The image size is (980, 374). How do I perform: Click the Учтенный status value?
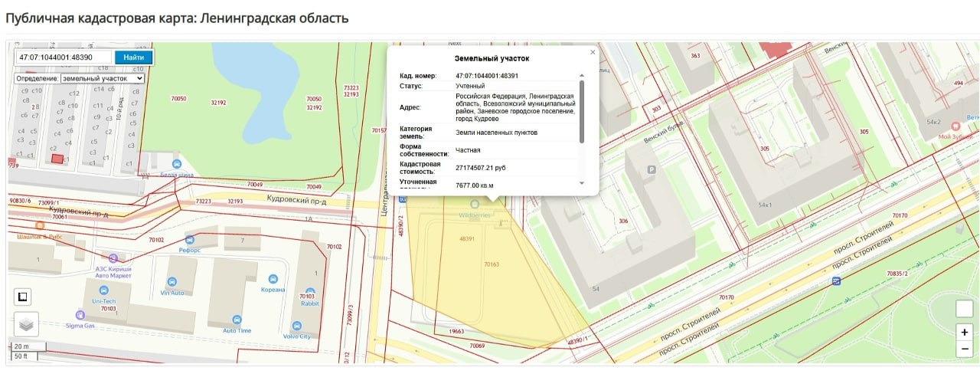[470, 86]
